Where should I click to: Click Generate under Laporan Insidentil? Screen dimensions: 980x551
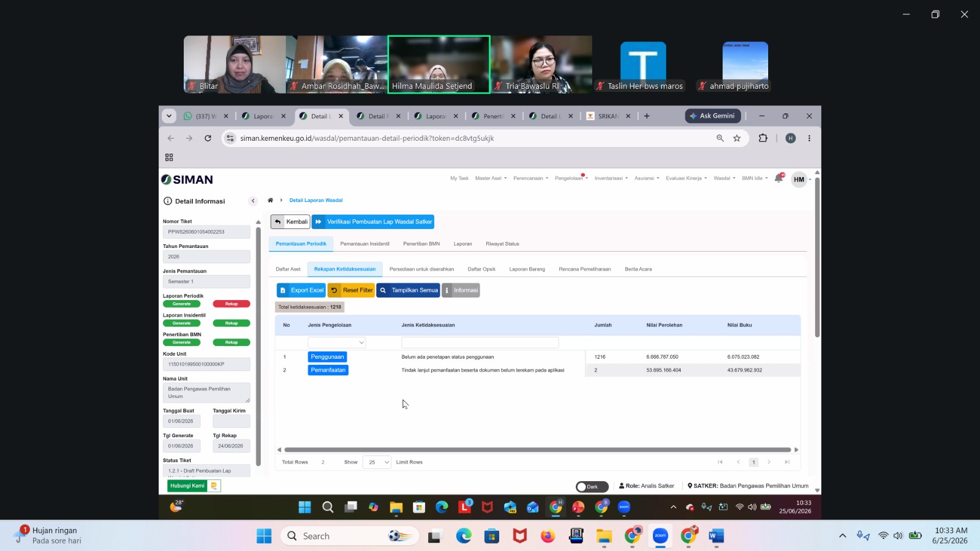(x=182, y=323)
